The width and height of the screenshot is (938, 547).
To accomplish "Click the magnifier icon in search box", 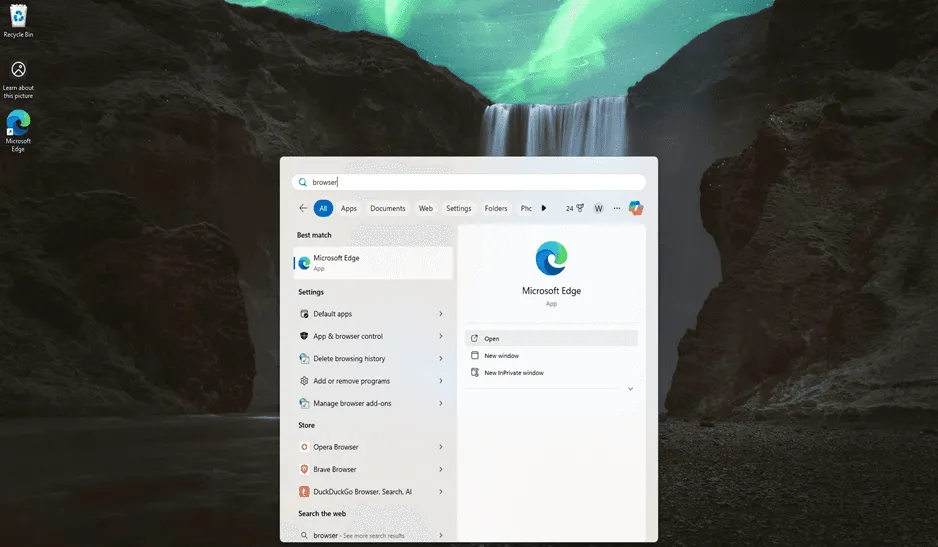I will point(303,182).
